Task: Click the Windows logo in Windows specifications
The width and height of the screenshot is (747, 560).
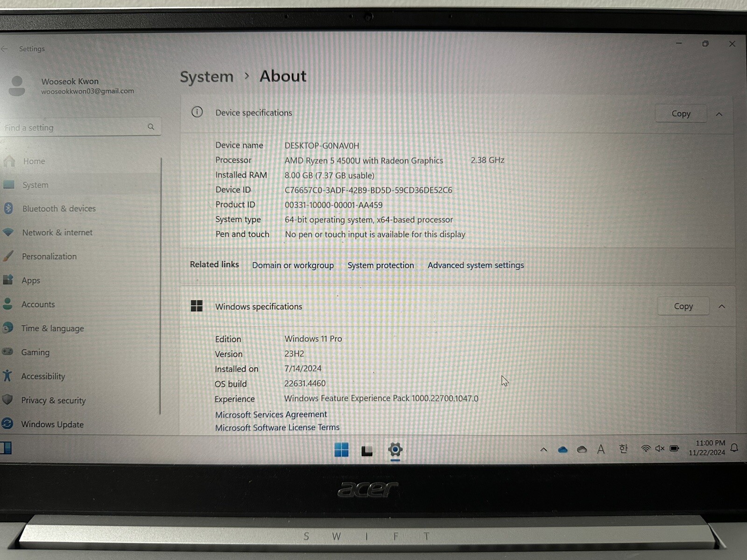Action: coord(197,306)
